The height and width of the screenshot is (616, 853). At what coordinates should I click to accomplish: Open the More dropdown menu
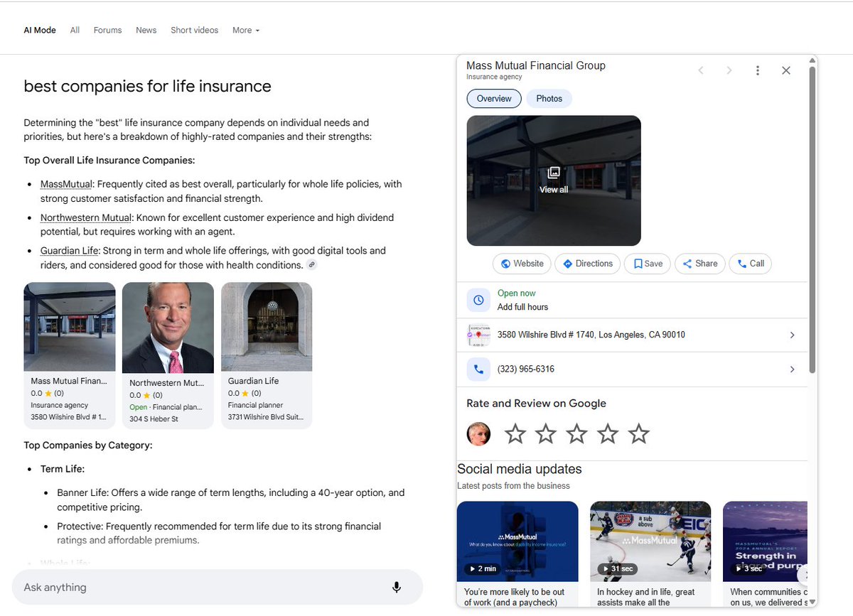pyautogui.click(x=246, y=31)
